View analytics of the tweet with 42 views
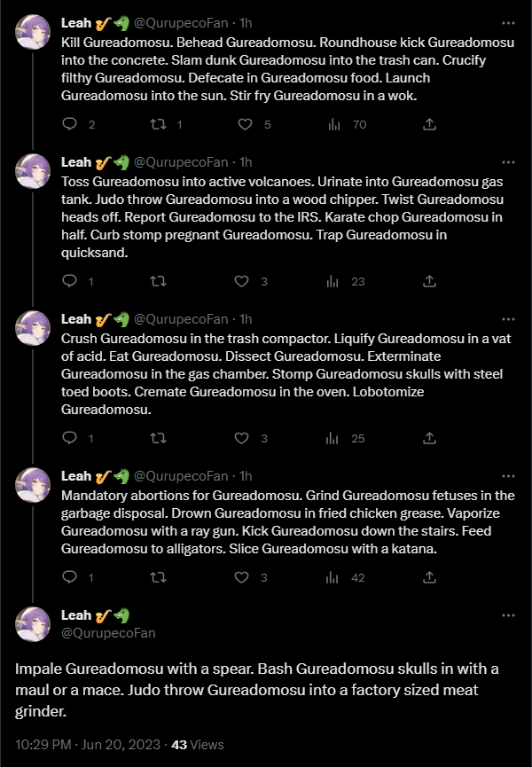The height and width of the screenshot is (767, 532). (335, 577)
